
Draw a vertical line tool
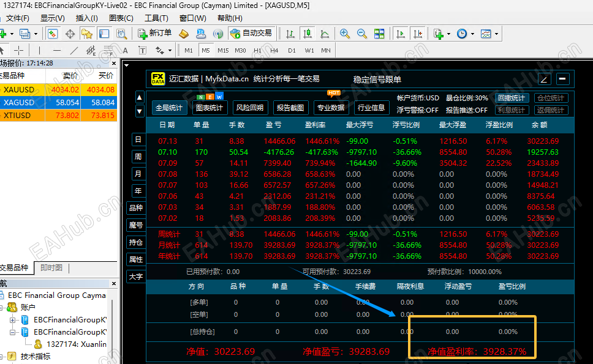(39, 50)
